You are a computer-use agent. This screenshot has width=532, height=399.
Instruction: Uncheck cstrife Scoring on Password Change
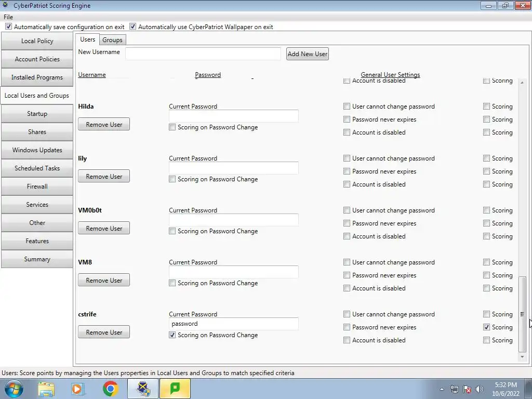[x=172, y=335]
